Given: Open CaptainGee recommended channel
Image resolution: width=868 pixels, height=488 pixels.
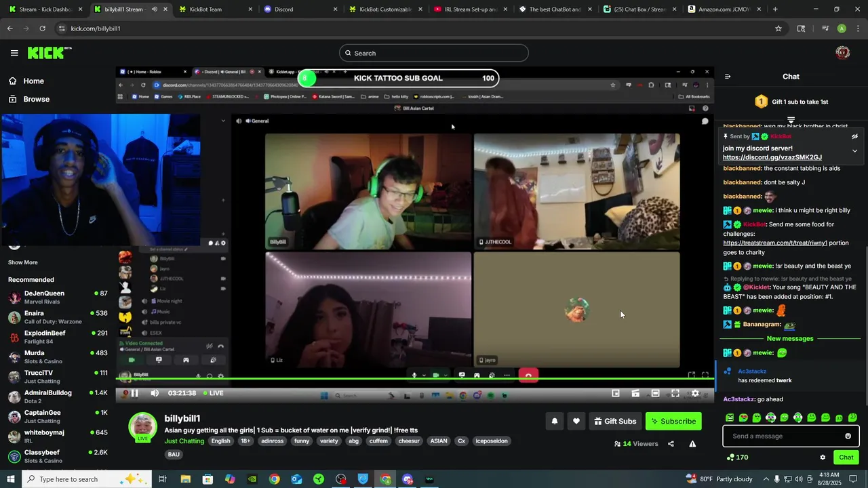Looking at the screenshot, I should (58, 416).
